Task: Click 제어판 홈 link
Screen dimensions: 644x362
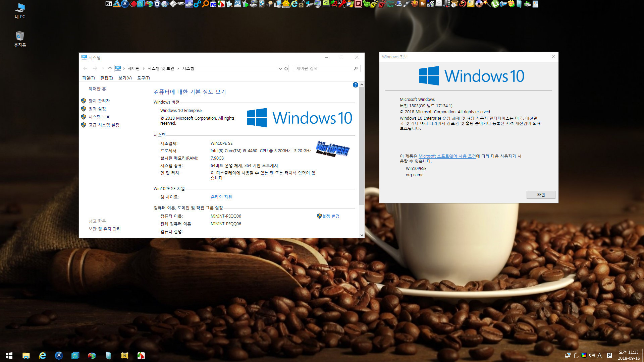Action: [97, 89]
